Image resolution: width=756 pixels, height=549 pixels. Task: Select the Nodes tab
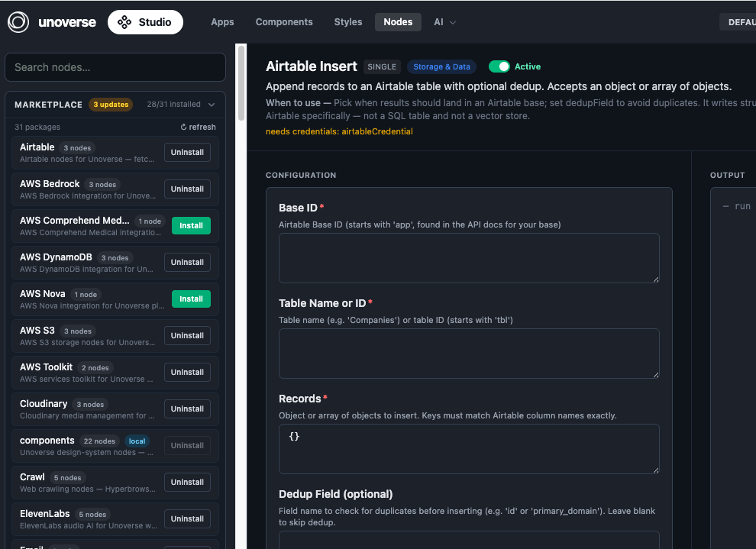click(x=398, y=22)
